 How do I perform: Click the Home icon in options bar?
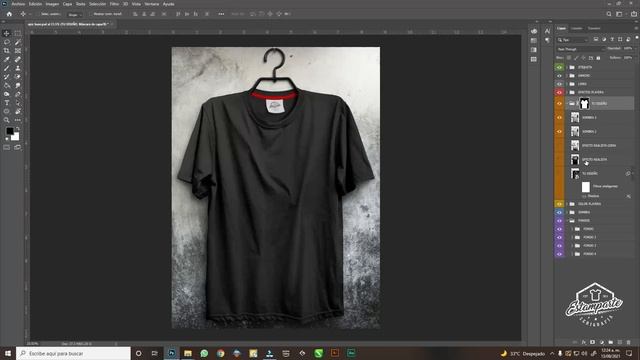pyautogui.click(x=9, y=14)
